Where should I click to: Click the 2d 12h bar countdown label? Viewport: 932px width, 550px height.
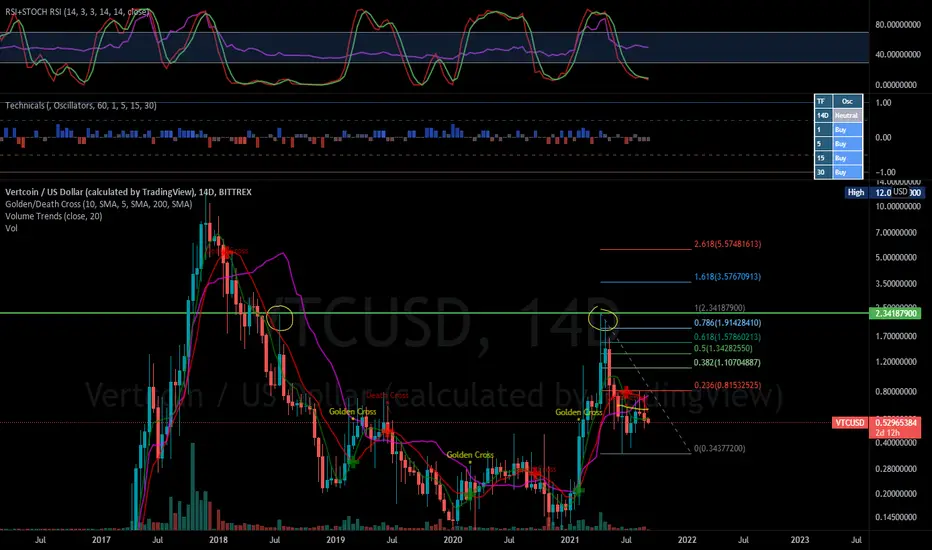pos(887,433)
